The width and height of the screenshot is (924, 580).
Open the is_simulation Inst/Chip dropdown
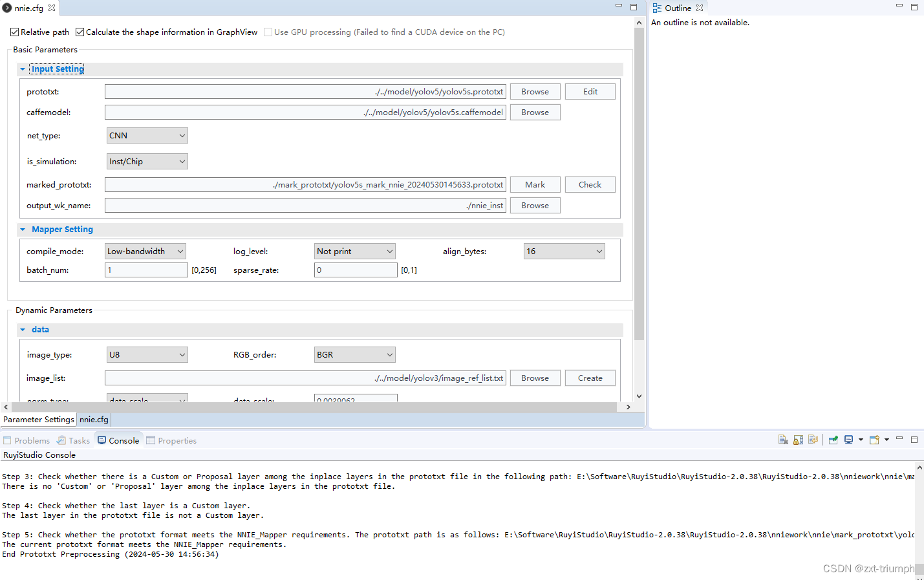[x=147, y=162]
